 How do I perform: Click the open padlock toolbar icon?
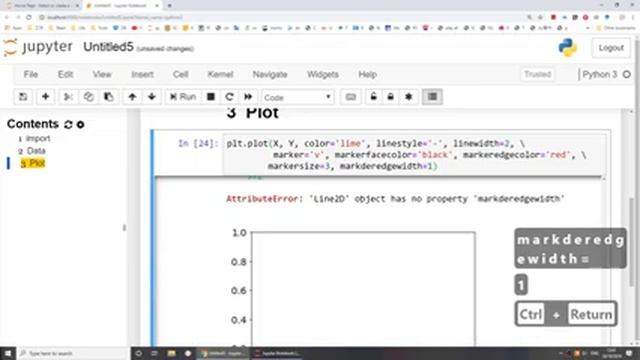pyautogui.click(x=373, y=97)
